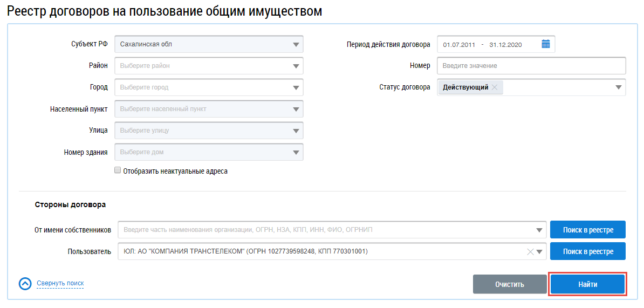Expand the Субъект РФ dropdown
Viewport: 644px width, 308px height.
296,44
